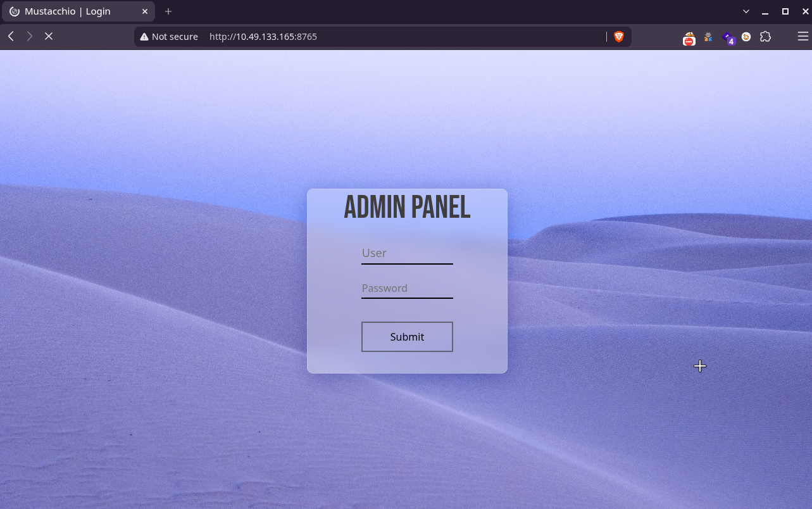The width and height of the screenshot is (812, 509).
Task: Expand the tab search dropdown arrow
Action: click(746, 11)
